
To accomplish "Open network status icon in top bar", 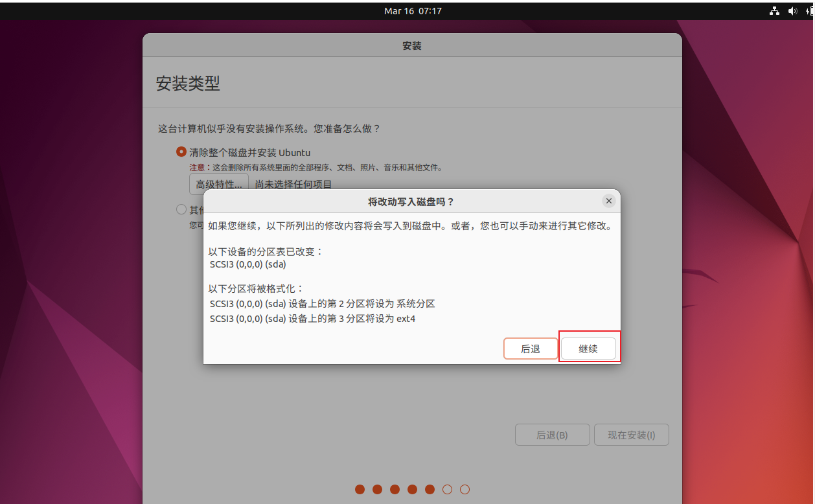I will pos(774,11).
